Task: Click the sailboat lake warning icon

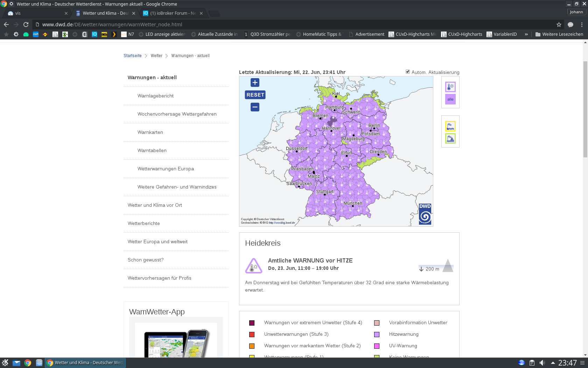Action: (450, 139)
